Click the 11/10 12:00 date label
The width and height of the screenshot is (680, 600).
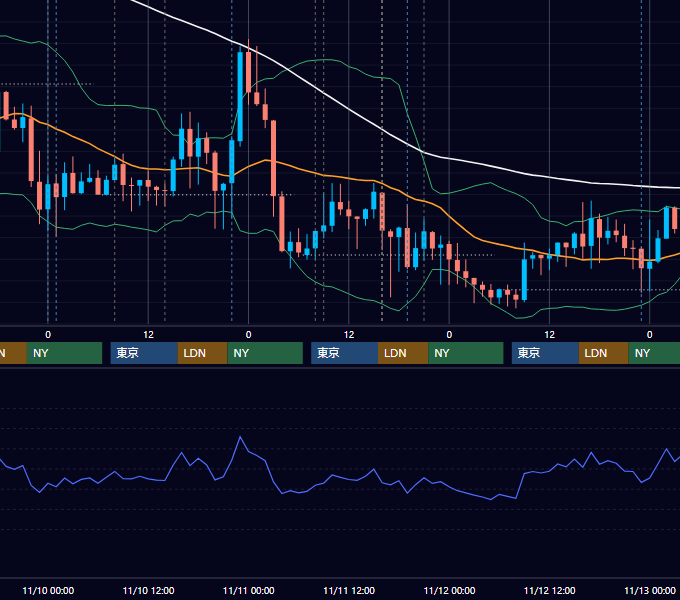(x=148, y=590)
